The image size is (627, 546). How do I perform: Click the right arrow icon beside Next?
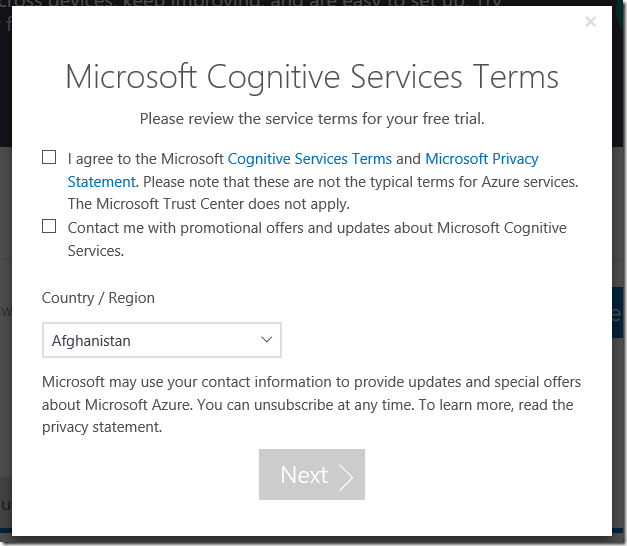point(346,475)
